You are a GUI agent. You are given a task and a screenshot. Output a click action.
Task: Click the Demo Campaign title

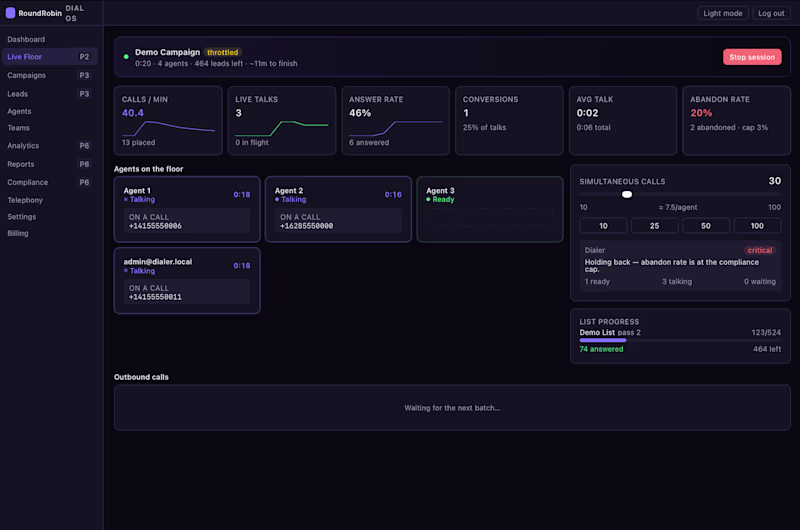point(167,52)
